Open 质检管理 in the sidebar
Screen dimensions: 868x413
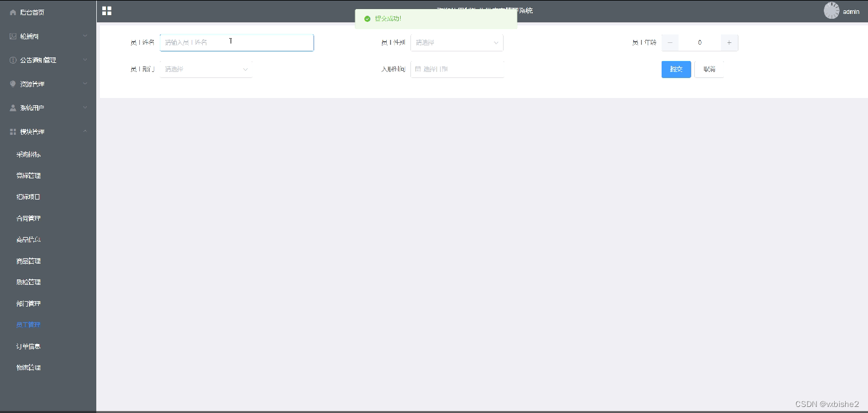[x=28, y=282]
